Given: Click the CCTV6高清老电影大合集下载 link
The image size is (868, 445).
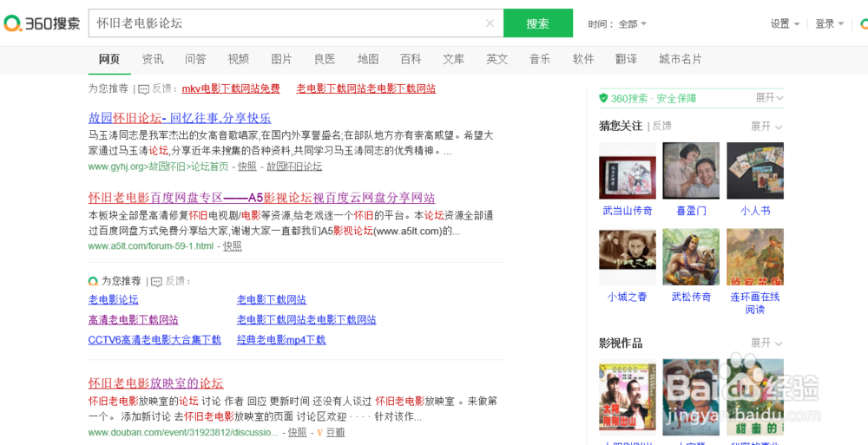Looking at the screenshot, I should (x=155, y=340).
